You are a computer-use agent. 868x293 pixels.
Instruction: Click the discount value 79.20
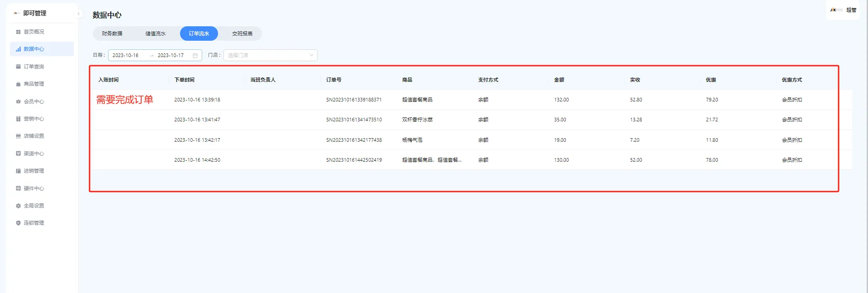coord(712,100)
